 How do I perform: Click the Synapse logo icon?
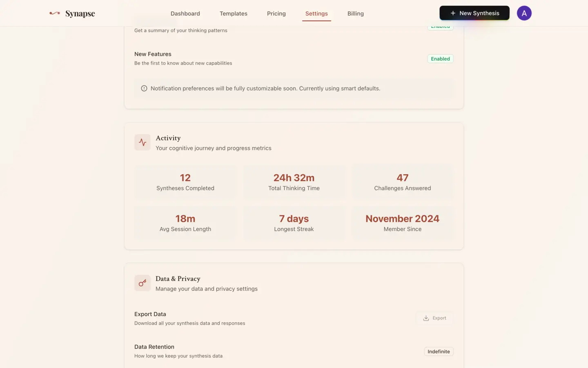pyautogui.click(x=55, y=13)
